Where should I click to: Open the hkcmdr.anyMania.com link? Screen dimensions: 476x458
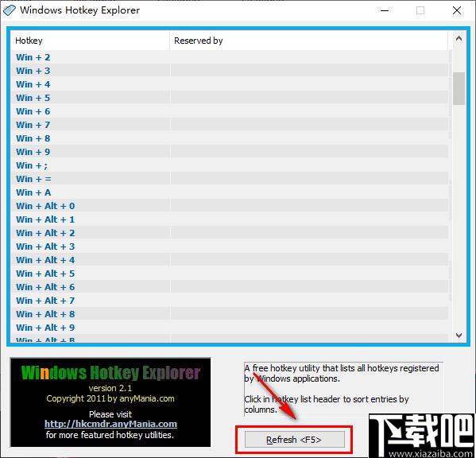pyautogui.click(x=110, y=424)
